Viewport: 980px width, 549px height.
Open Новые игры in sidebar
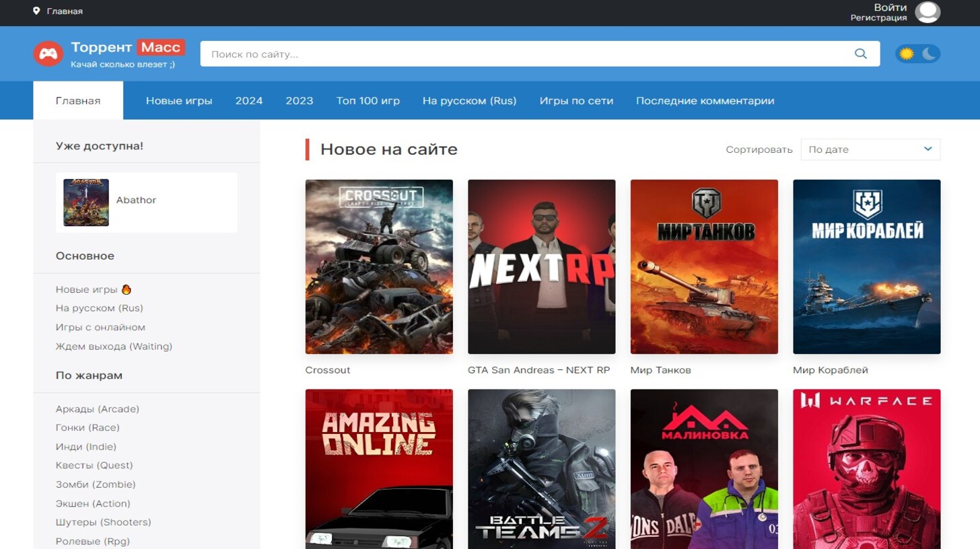[87, 289]
